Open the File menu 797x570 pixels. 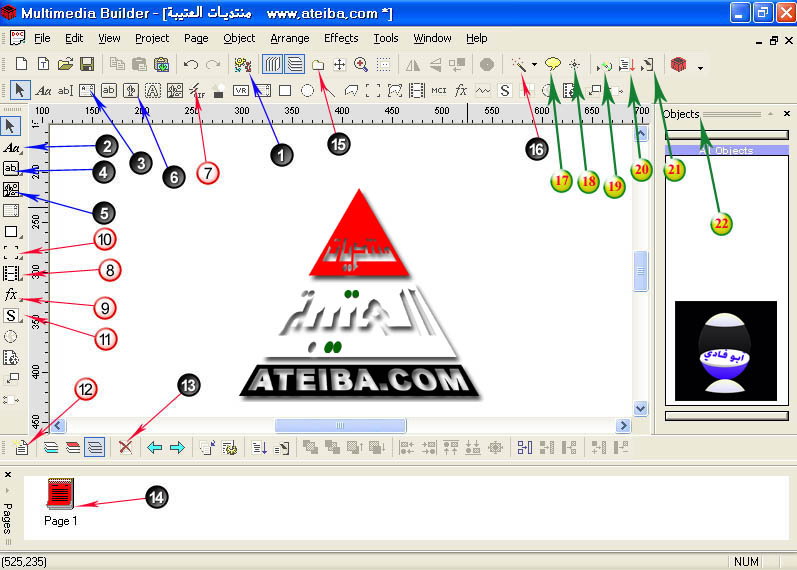click(x=42, y=38)
